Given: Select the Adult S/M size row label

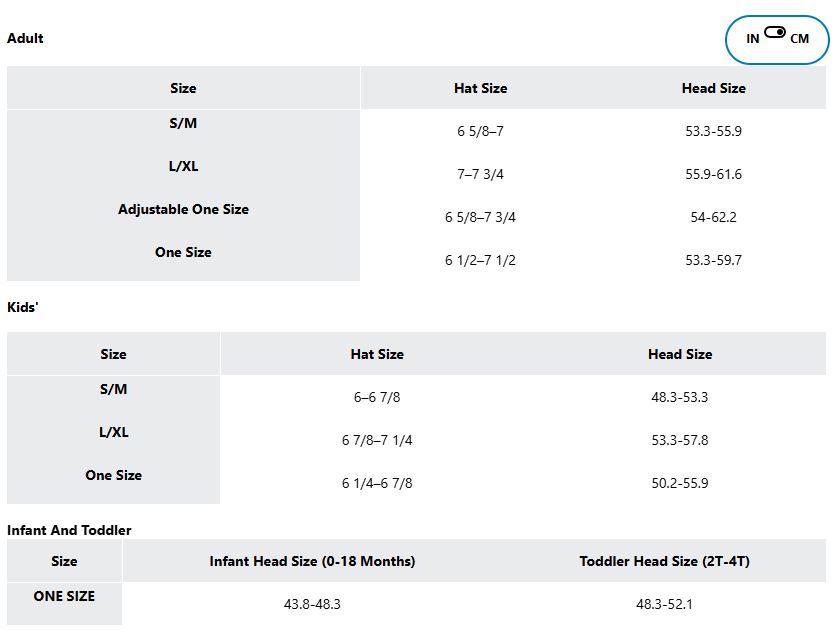Looking at the screenshot, I should (183, 123).
